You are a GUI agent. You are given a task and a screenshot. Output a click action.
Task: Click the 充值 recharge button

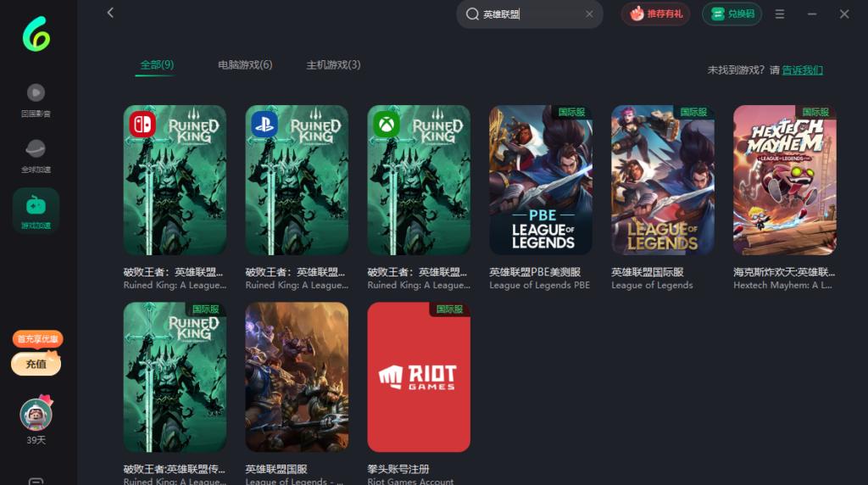(x=36, y=364)
